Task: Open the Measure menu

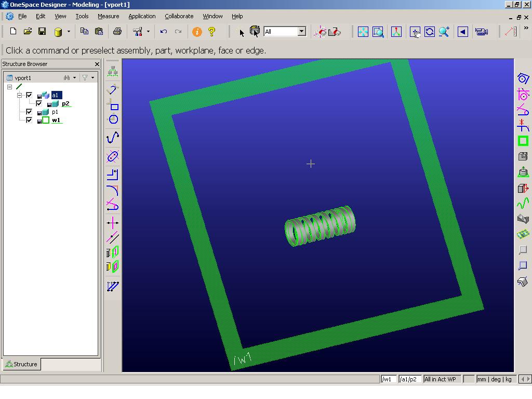Action: [x=108, y=16]
